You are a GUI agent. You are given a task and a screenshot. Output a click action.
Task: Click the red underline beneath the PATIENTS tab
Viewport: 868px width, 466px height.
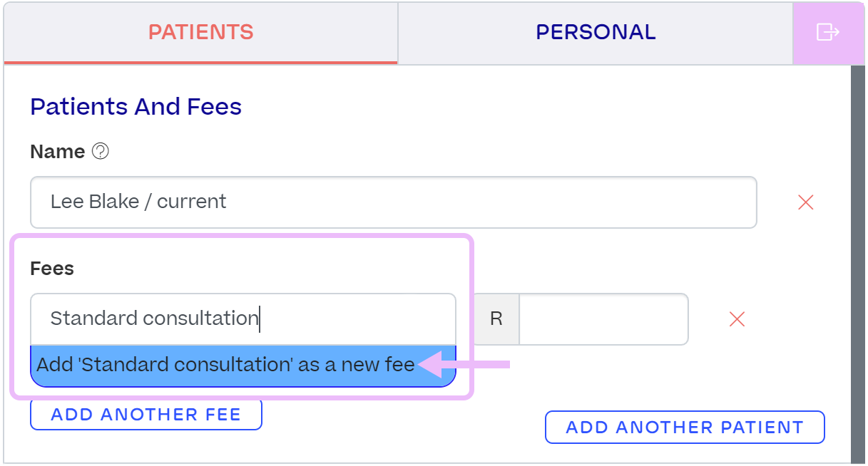coord(201,63)
